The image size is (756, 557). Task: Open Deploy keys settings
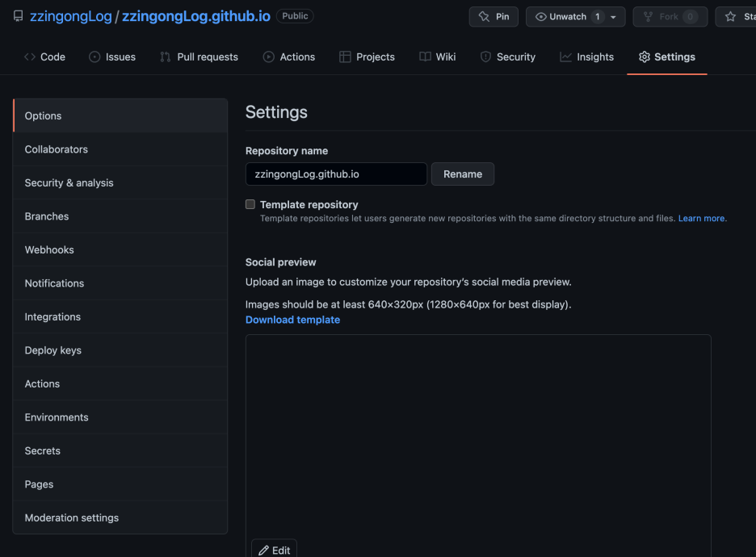(120, 350)
